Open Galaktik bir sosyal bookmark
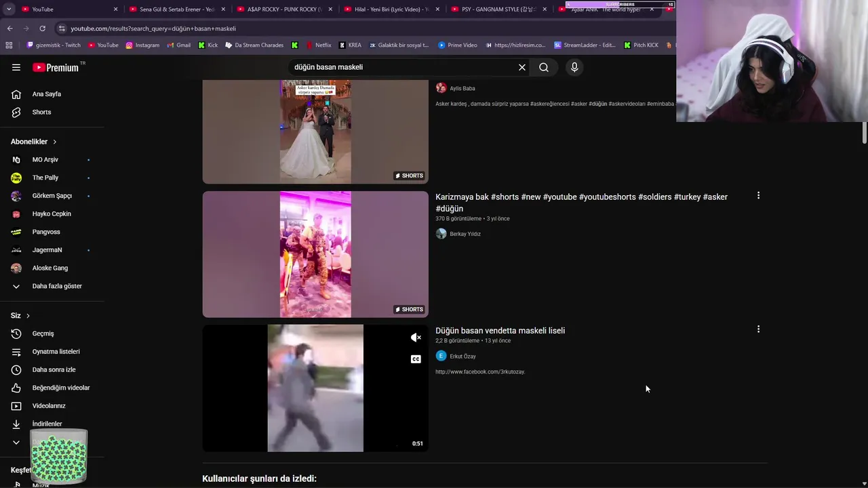868x488 pixels. pos(399,45)
